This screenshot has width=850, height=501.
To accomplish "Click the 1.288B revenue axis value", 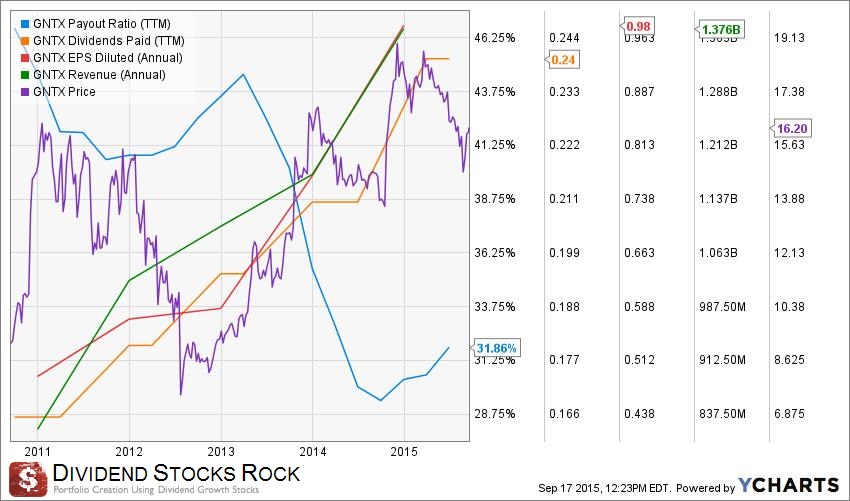I will (718, 92).
